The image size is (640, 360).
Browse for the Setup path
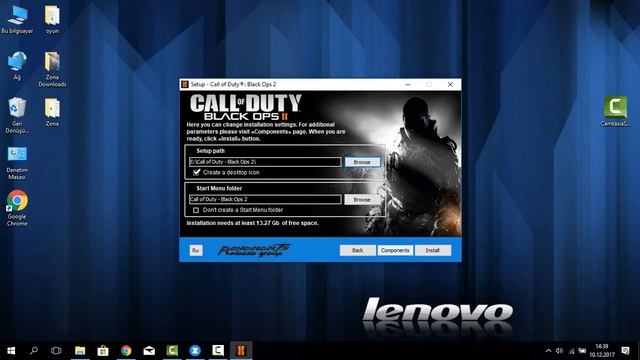(362, 162)
